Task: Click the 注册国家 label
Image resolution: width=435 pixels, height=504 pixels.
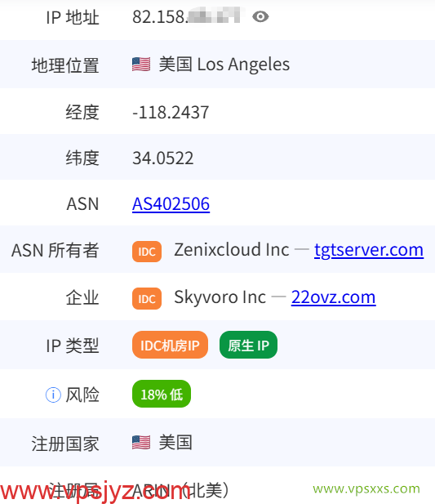Action: (x=65, y=444)
